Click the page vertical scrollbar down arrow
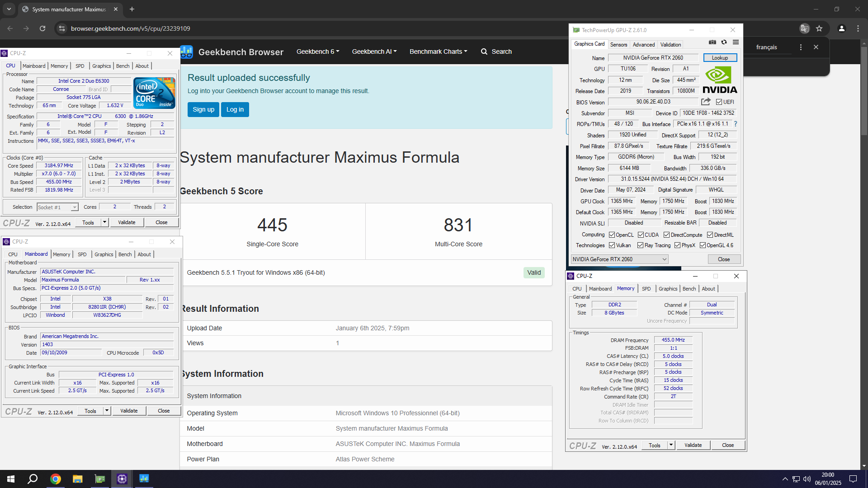The image size is (868, 488). (x=864, y=465)
